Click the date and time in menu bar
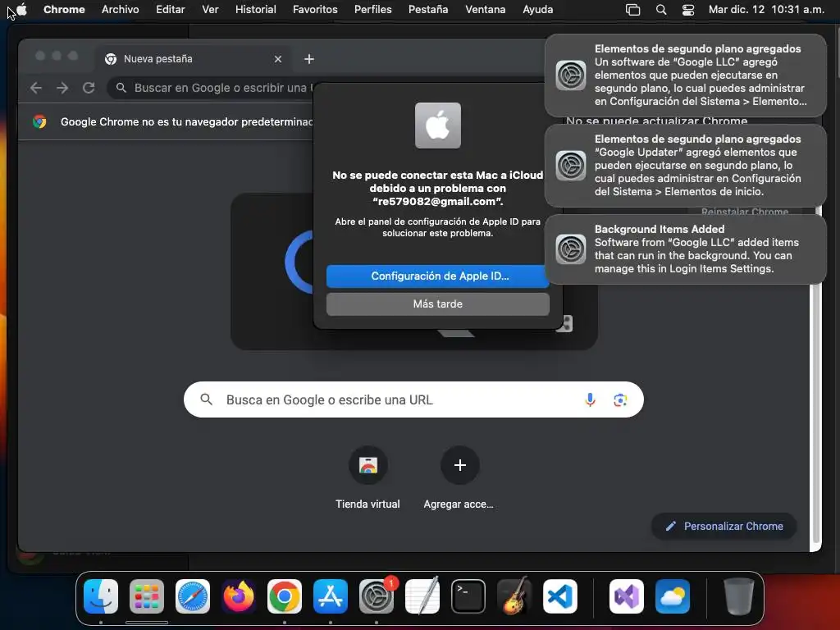The height and width of the screenshot is (630, 840). pyautogui.click(x=766, y=9)
